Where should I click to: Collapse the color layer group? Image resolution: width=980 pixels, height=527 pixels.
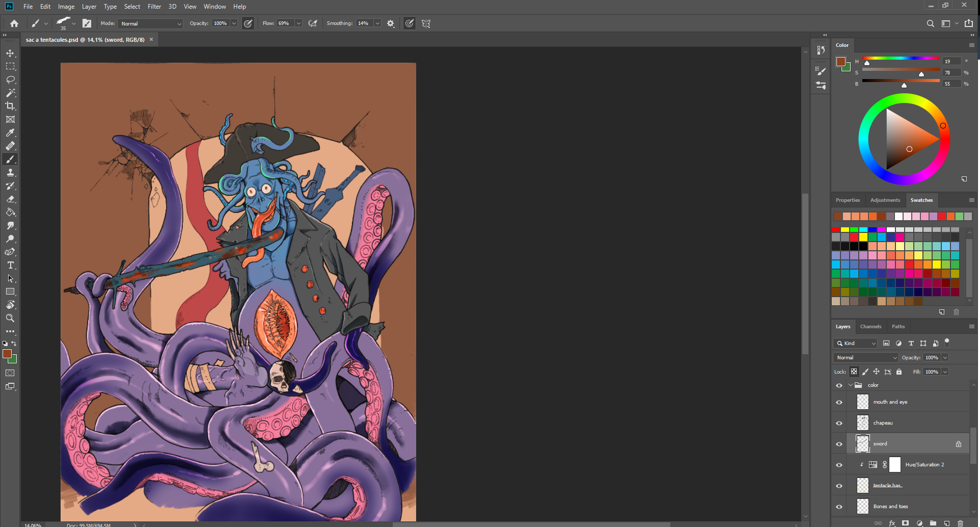point(850,385)
